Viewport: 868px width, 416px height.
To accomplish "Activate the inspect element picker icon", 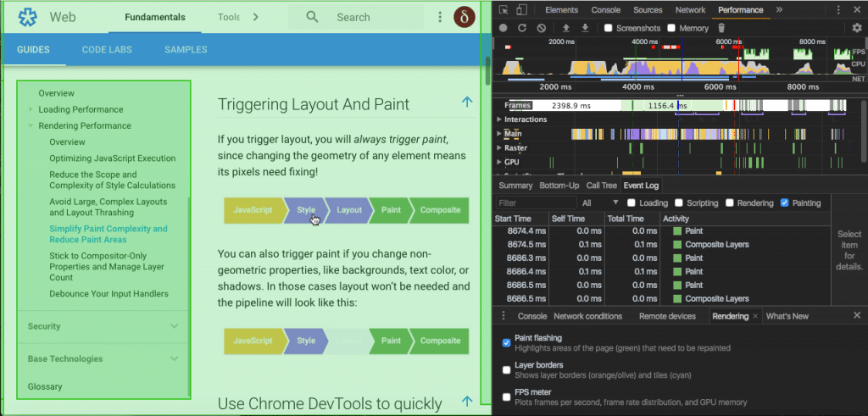I will (504, 10).
